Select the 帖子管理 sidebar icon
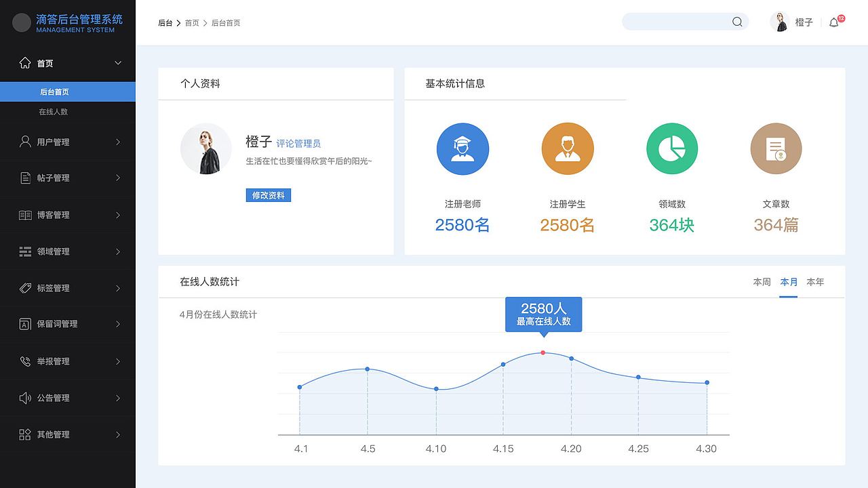Viewport: 868px width, 488px height. coord(24,178)
